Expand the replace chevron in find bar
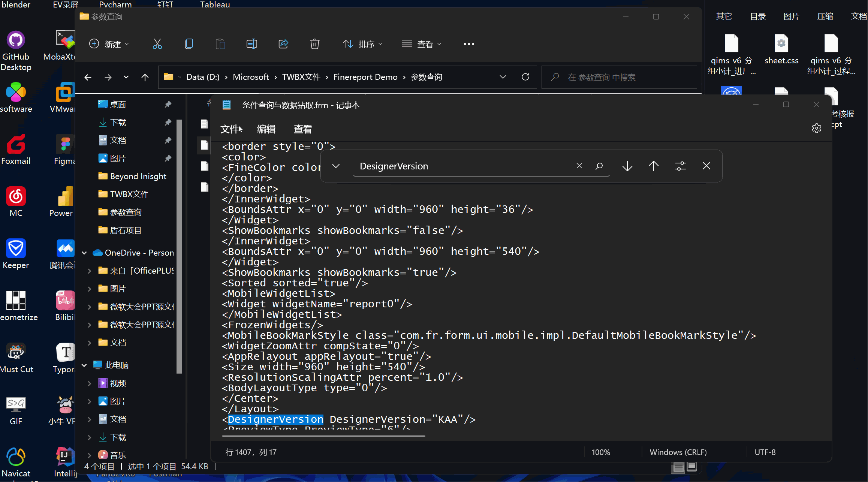The width and height of the screenshot is (868, 482). point(336,166)
